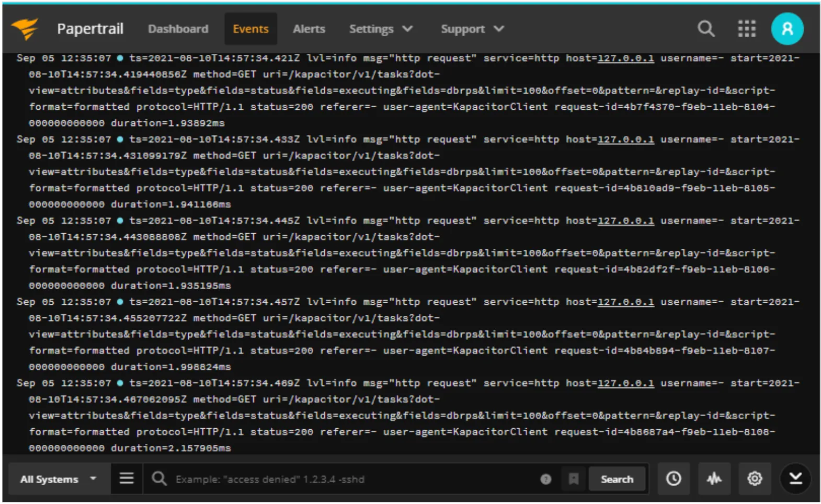Select the Events tab

(x=250, y=29)
